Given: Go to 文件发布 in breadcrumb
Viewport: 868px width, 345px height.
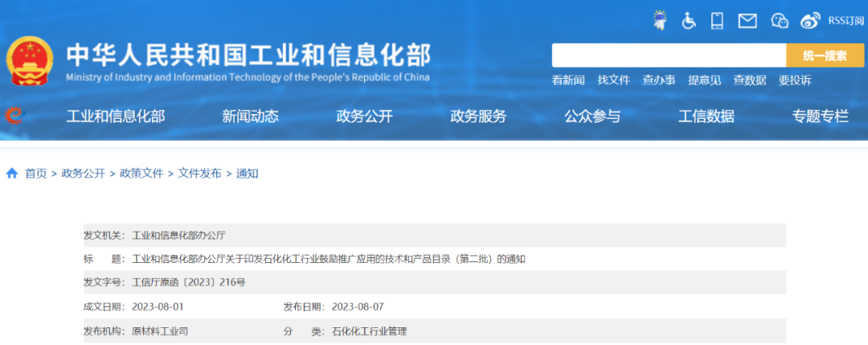Looking at the screenshot, I should point(200,174).
